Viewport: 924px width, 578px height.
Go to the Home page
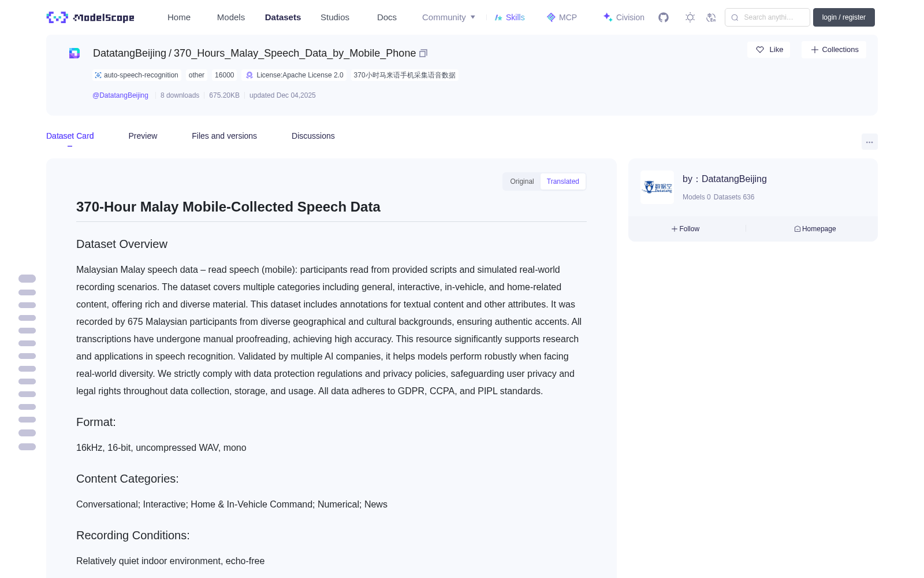(179, 17)
